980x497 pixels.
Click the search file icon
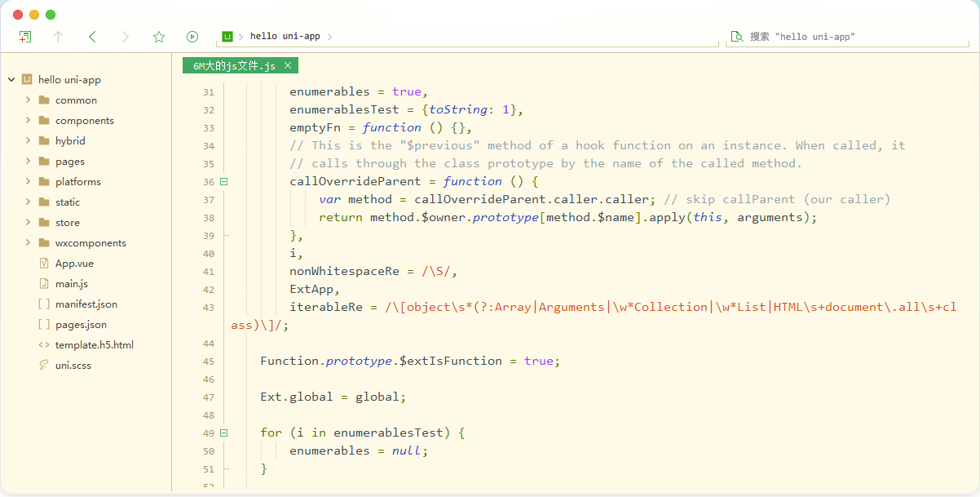click(x=737, y=37)
